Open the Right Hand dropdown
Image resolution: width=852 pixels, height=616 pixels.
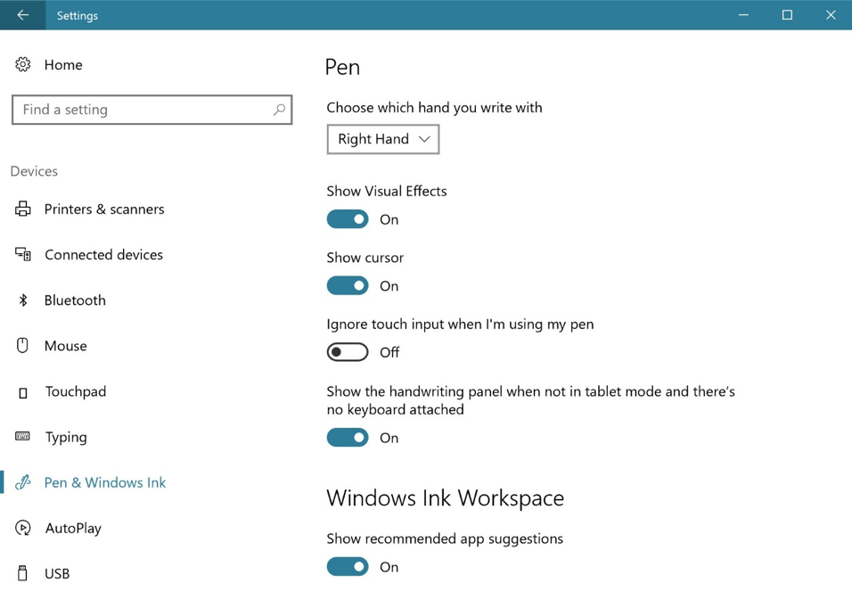383,139
